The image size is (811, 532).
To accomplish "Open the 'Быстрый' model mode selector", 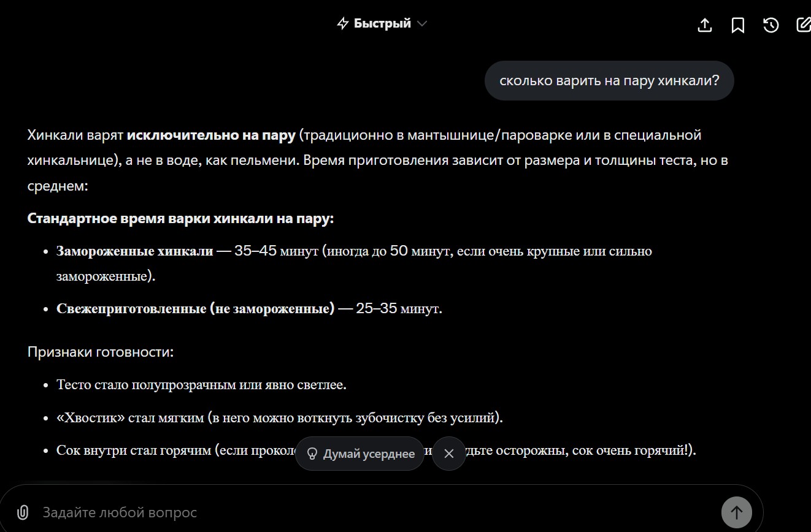I will pyautogui.click(x=382, y=24).
